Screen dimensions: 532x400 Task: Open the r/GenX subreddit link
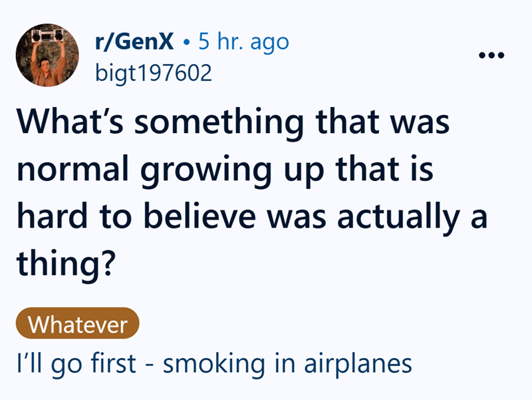[x=135, y=43]
